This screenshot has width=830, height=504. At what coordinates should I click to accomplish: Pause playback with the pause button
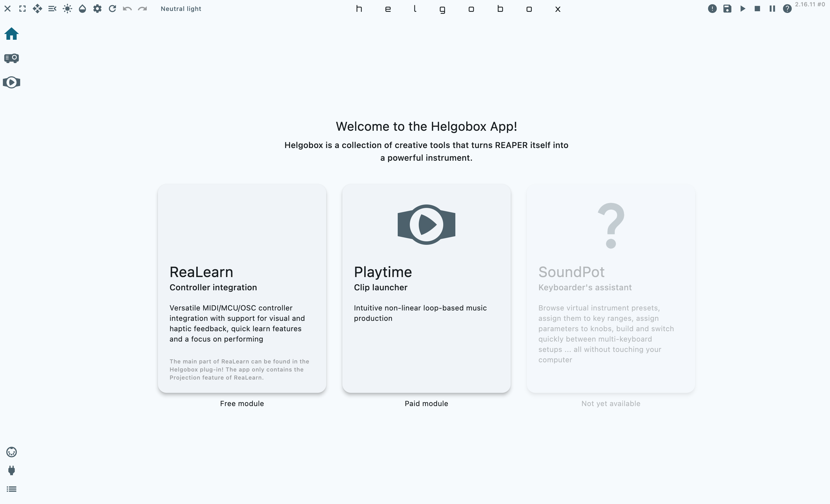click(772, 9)
